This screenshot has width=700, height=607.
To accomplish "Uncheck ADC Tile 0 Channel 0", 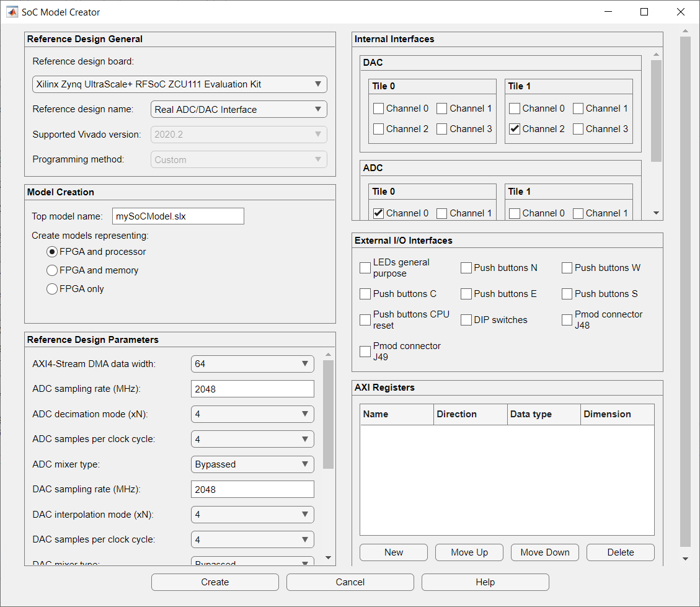I will 378,213.
